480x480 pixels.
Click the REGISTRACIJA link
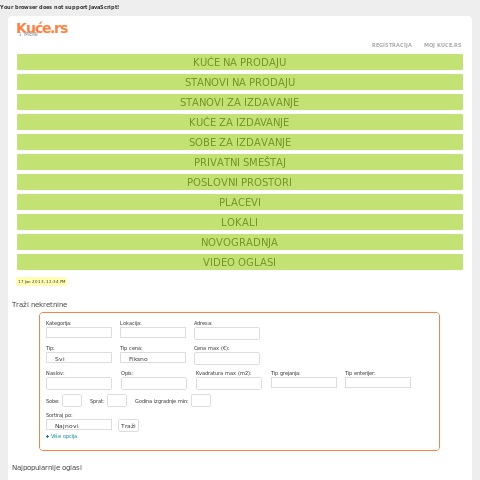click(x=392, y=45)
